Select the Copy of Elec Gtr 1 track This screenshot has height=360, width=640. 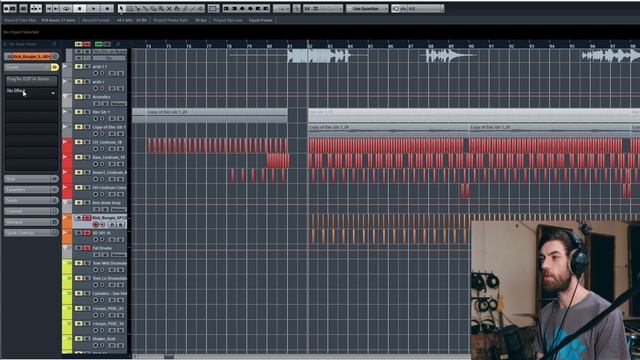109,127
